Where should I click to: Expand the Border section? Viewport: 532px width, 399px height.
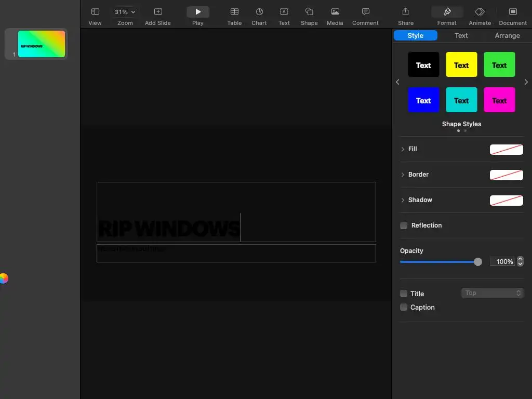pos(403,175)
